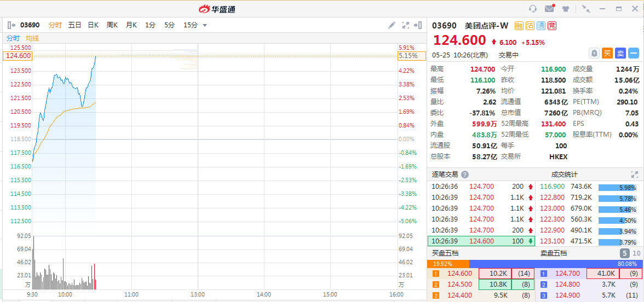
Task: Click the orange 买 buy button
Action: 607,53
